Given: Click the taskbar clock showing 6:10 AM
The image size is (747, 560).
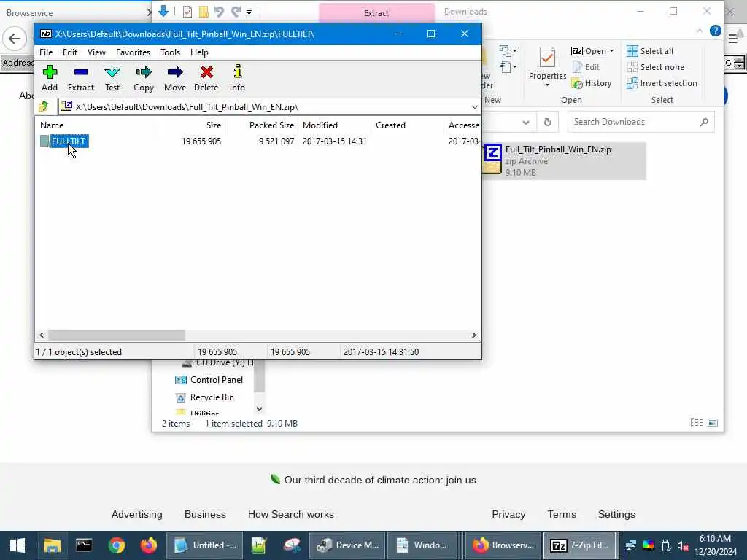Looking at the screenshot, I should 715,545.
